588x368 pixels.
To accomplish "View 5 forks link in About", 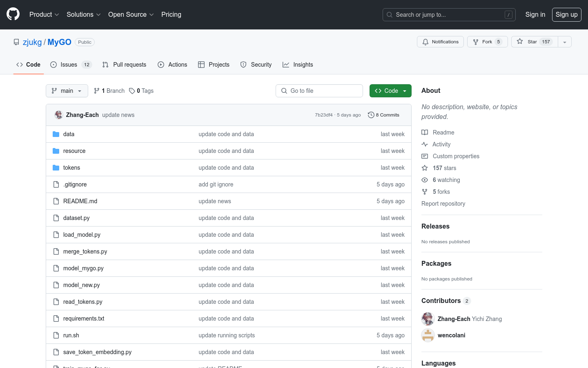I will pyautogui.click(x=436, y=192).
